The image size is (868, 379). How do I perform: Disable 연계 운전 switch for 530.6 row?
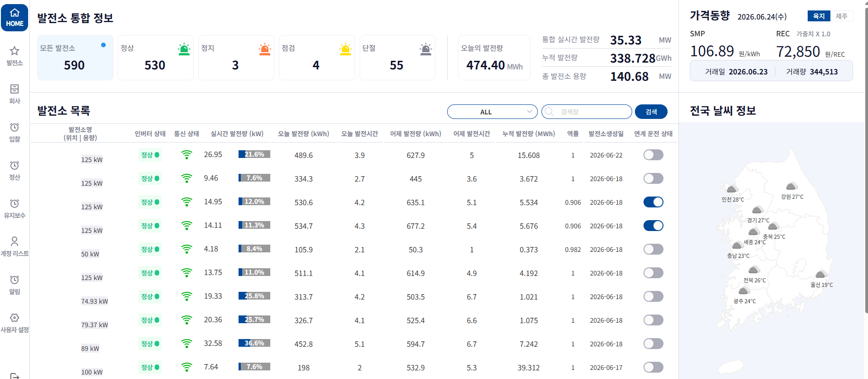tap(653, 202)
